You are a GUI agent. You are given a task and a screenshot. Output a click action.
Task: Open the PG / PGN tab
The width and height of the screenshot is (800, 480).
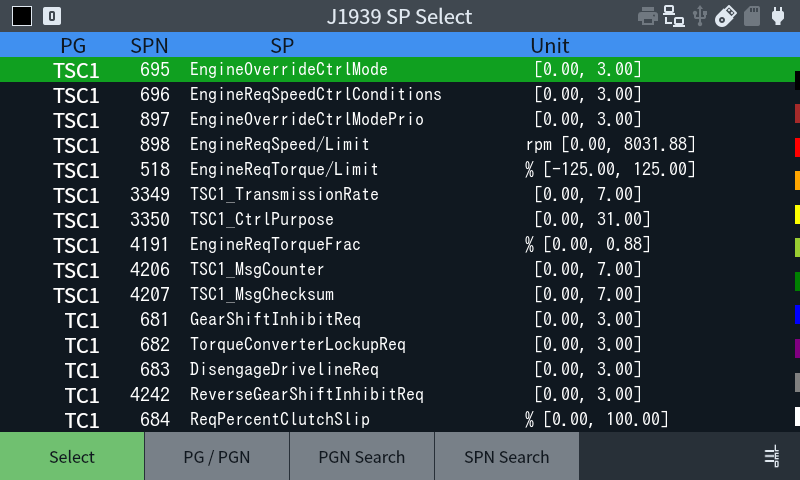pos(217,457)
